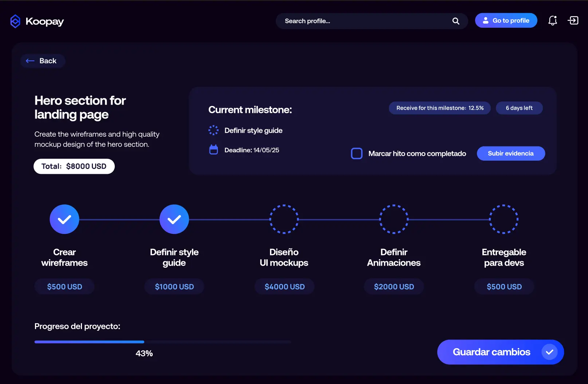The height and width of the screenshot is (384, 588).
Task: Check Marcar hito como completado
Action: 356,153
